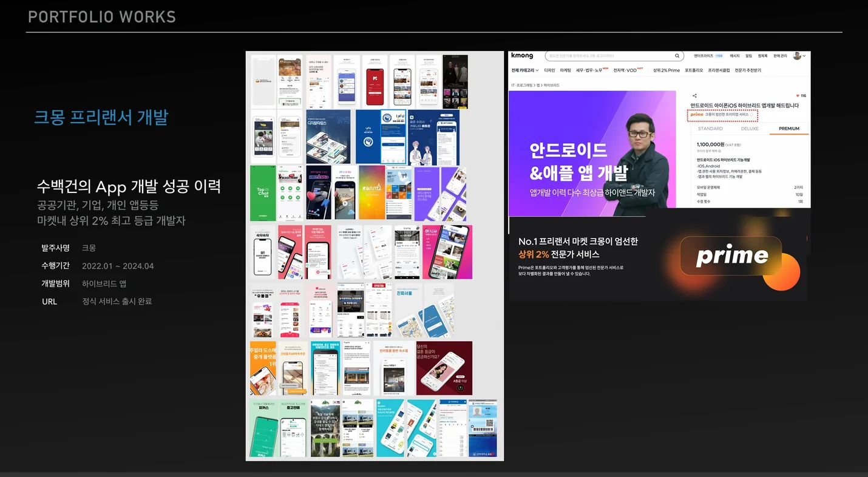Select the STANDARD package tab
Image resolution: width=868 pixels, height=477 pixels.
point(710,129)
